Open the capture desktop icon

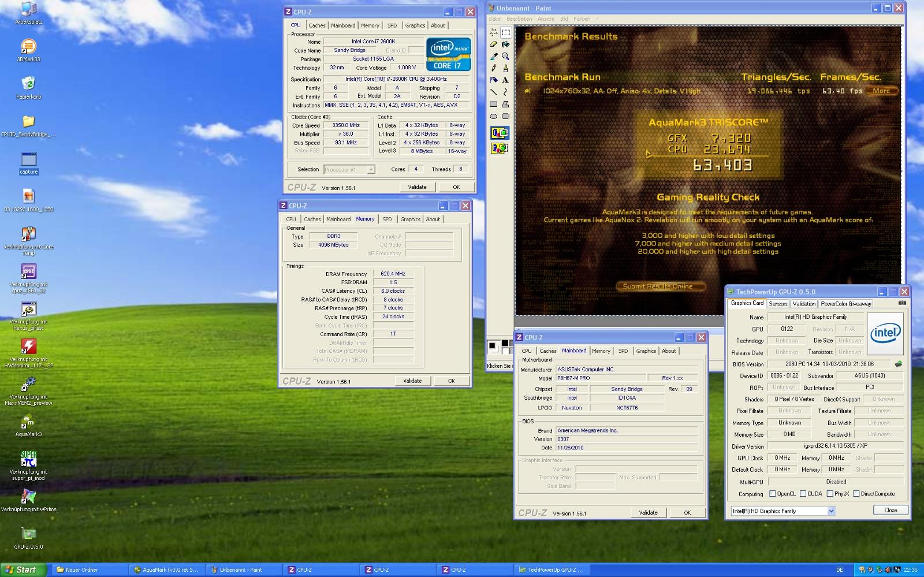28,163
